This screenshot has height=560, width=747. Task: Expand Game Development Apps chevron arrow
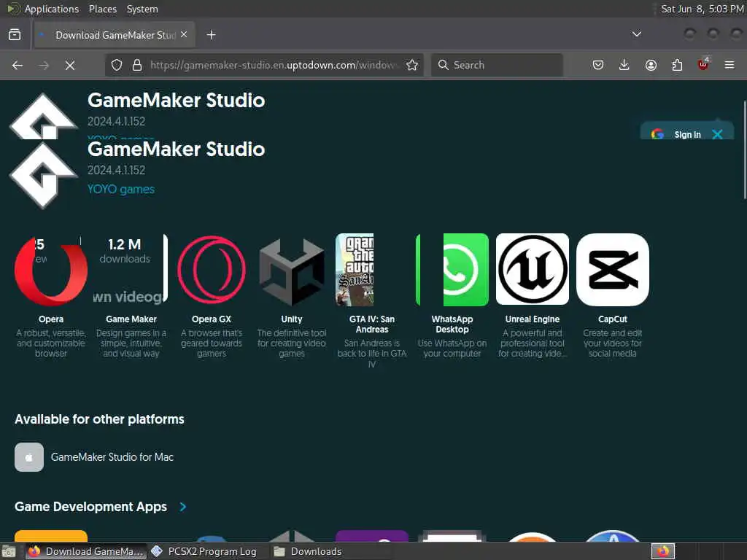(x=183, y=507)
